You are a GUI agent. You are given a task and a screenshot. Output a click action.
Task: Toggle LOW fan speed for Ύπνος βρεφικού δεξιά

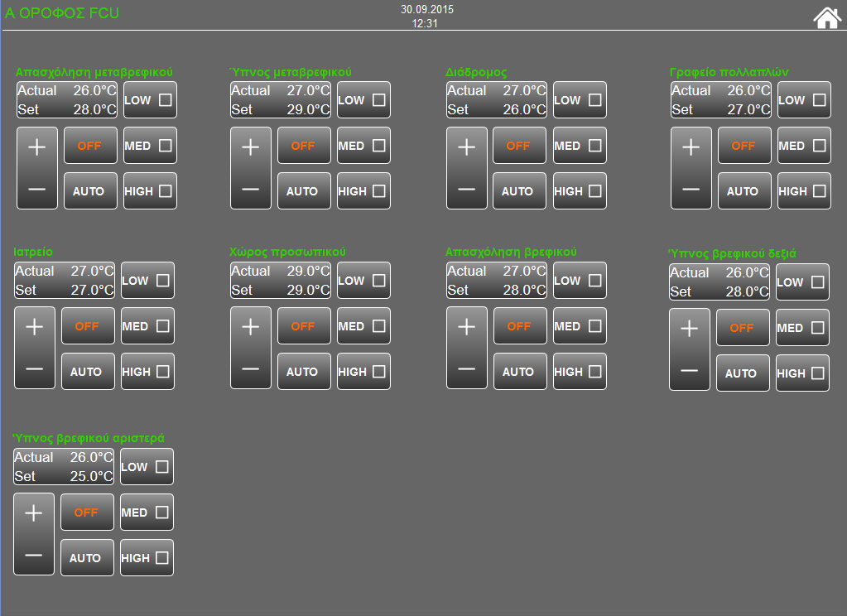(802, 282)
